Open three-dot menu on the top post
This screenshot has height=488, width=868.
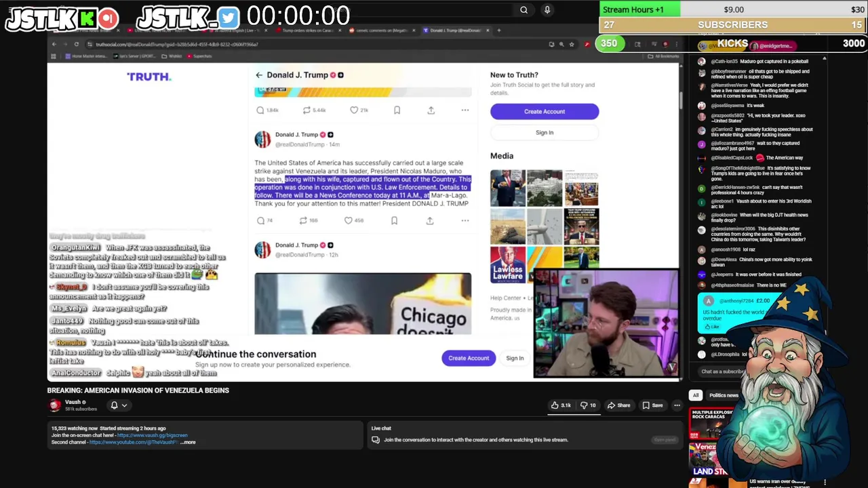(465, 110)
